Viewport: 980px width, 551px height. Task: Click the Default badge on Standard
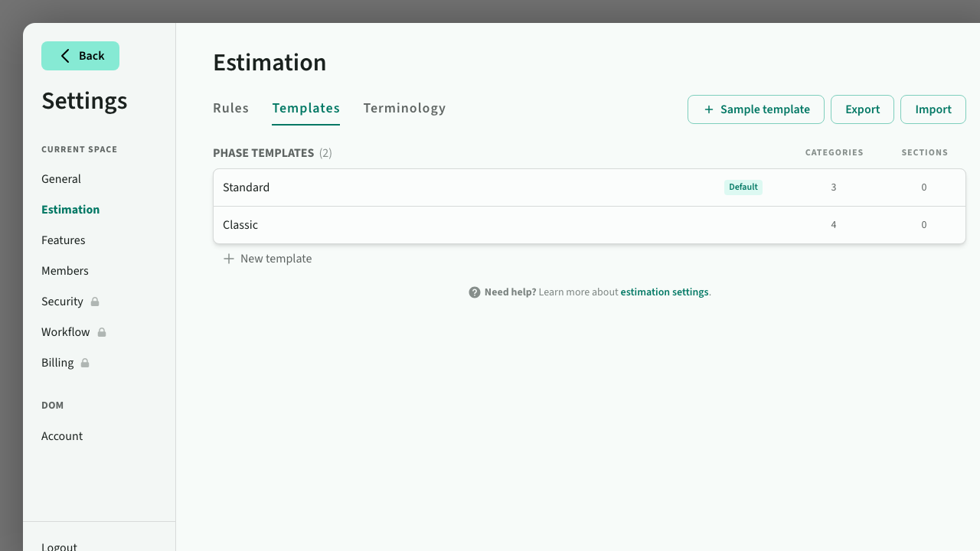(x=743, y=187)
